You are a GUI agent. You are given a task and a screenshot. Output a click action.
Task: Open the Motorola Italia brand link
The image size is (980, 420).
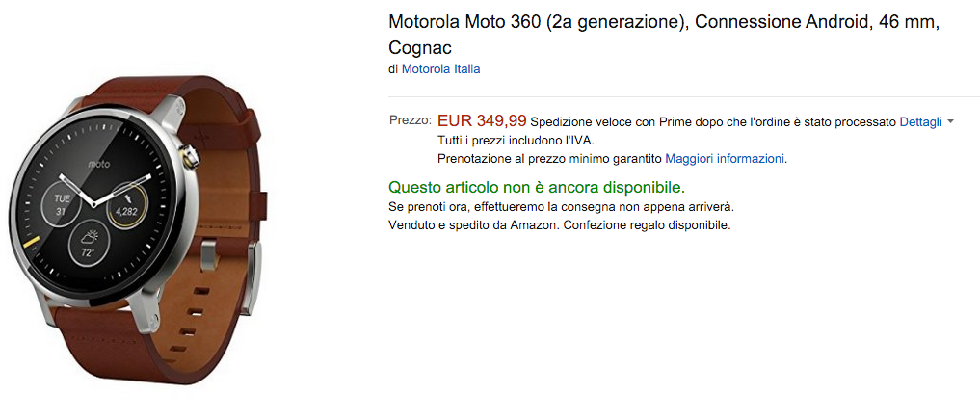[440, 69]
